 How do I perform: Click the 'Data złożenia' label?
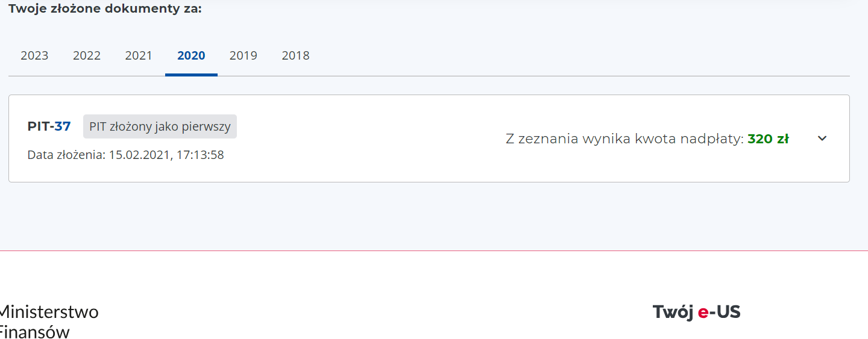pyautogui.click(x=66, y=155)
